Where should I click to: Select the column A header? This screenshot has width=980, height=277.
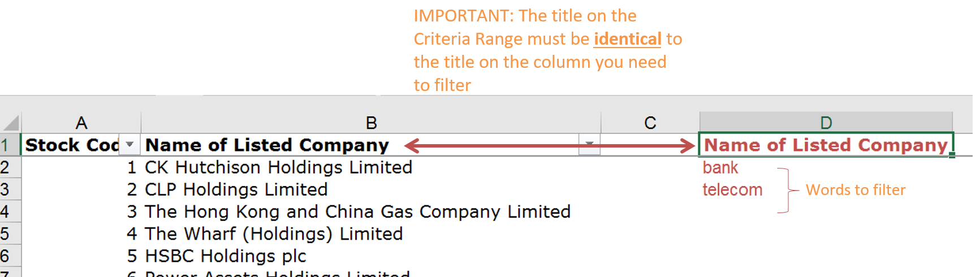(x=81, y=123)
